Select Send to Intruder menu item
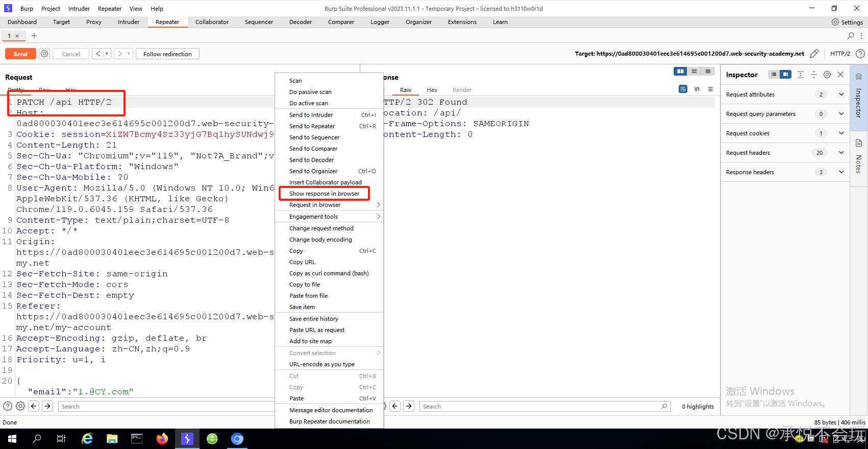Image resolution: width=868 pixels, height=449 pixels. 329,115
